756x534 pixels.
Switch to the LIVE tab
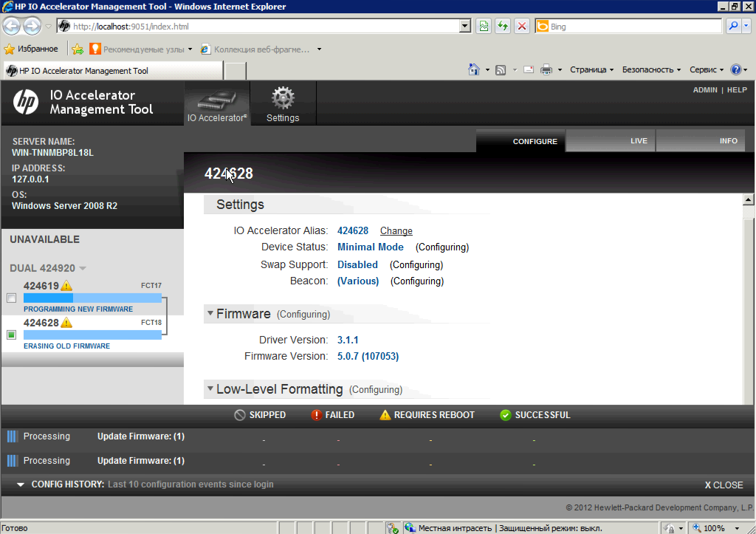[611, 141]
